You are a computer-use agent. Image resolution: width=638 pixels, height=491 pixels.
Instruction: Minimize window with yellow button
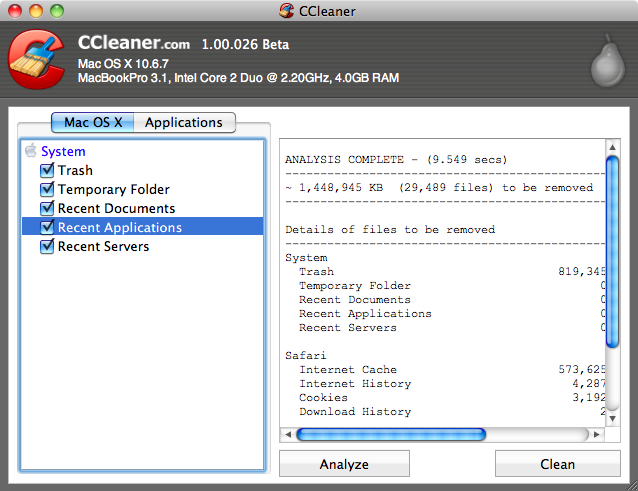36,11
